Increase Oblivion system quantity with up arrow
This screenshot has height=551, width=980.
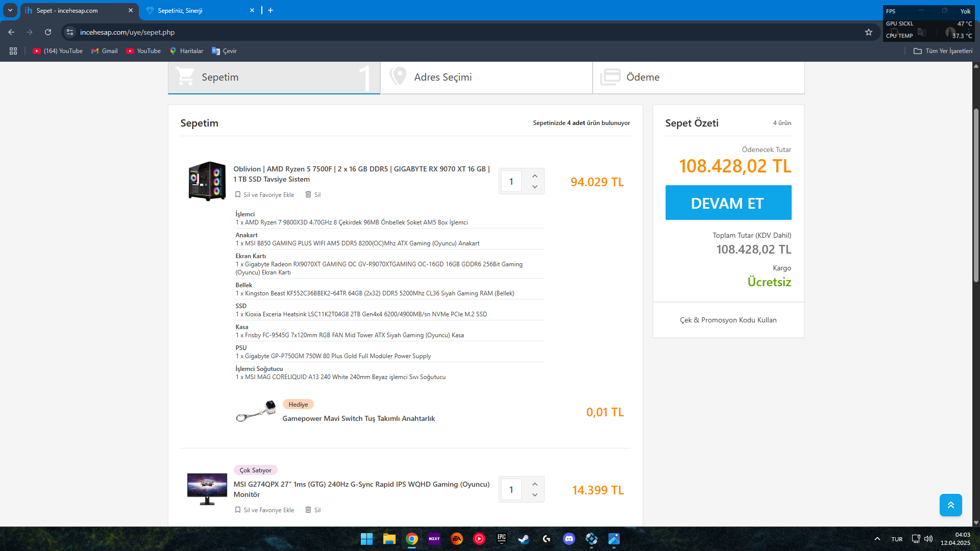point(534,176)
